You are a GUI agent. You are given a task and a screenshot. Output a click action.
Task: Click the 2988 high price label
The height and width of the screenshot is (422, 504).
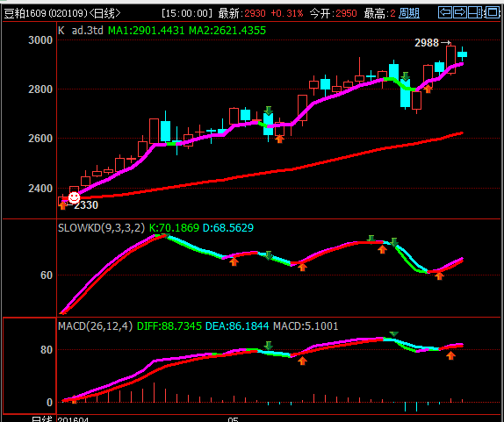[427, 42]
